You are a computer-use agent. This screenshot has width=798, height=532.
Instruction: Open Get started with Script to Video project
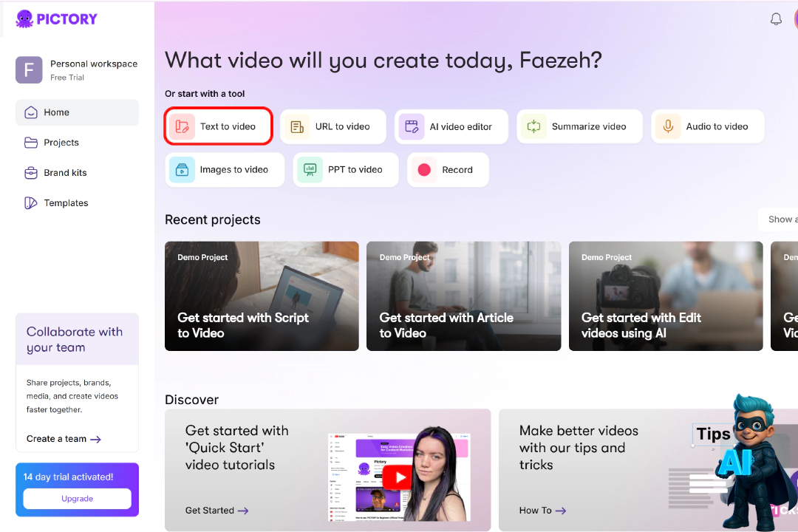click(x=262, y=296)
